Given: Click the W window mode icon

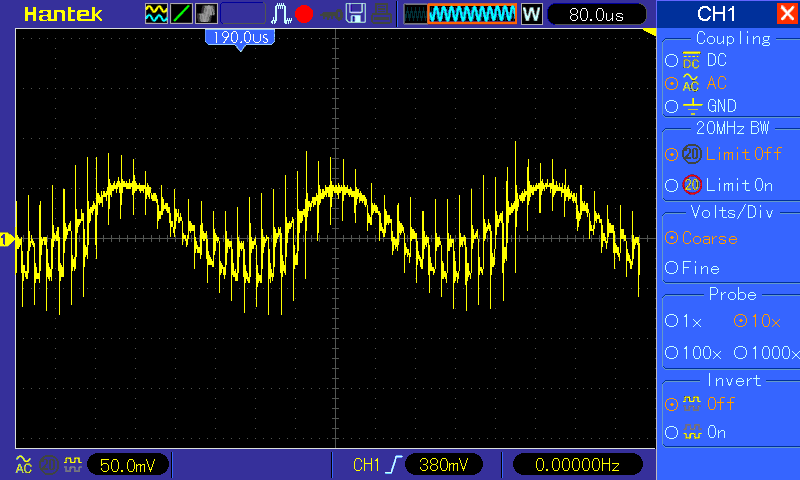Looking at the screenshot, I should pos(531,14).
